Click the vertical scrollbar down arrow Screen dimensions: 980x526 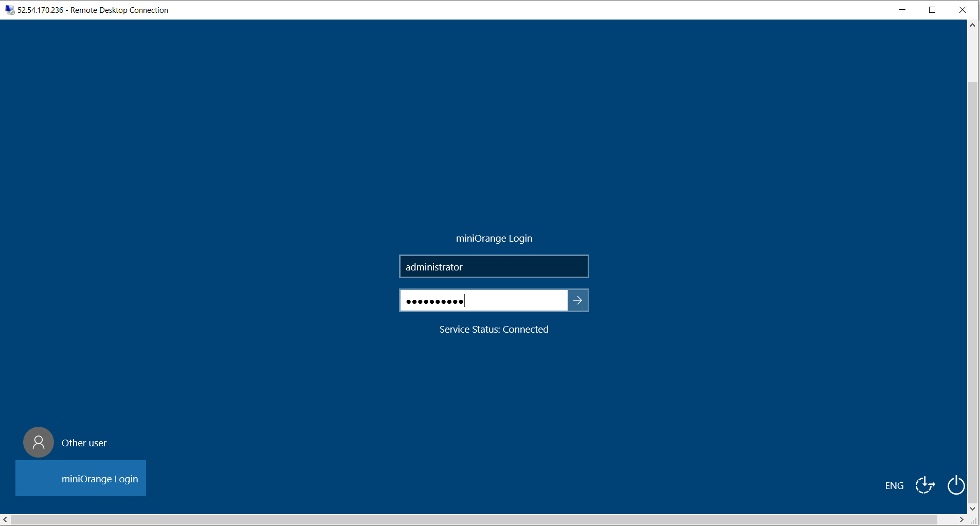point(972,509)
